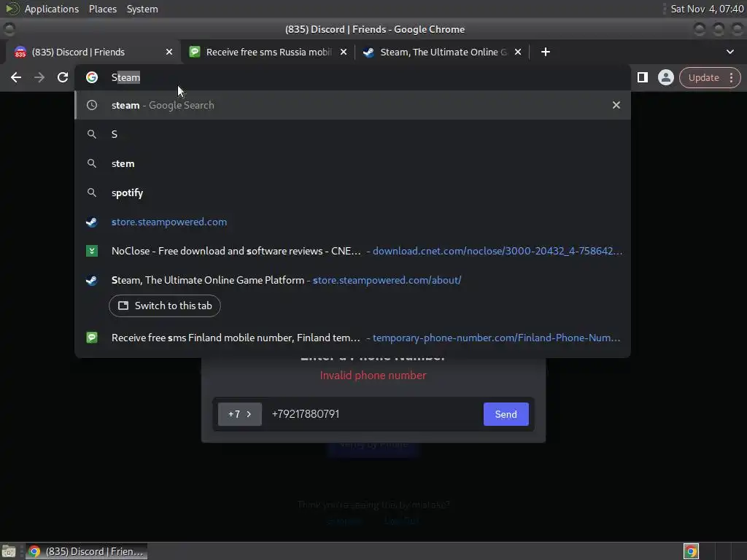Click the show desktop icon in taskbar
747x560 pixels.
(x=9, y=551)
